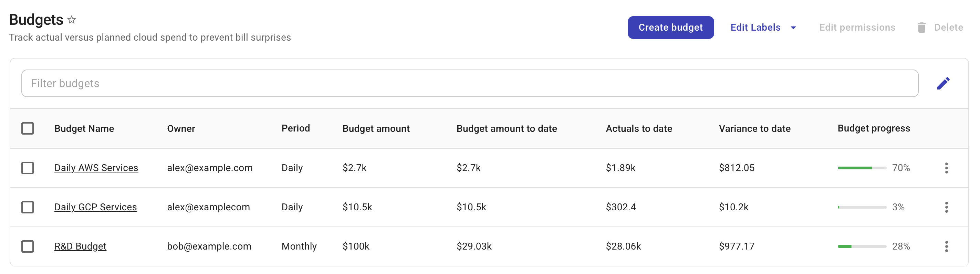Image resolution: width=980 pixels, height=274 pixels.
Task: Click the Delete trash can icon
Action: tap(921, 28)
